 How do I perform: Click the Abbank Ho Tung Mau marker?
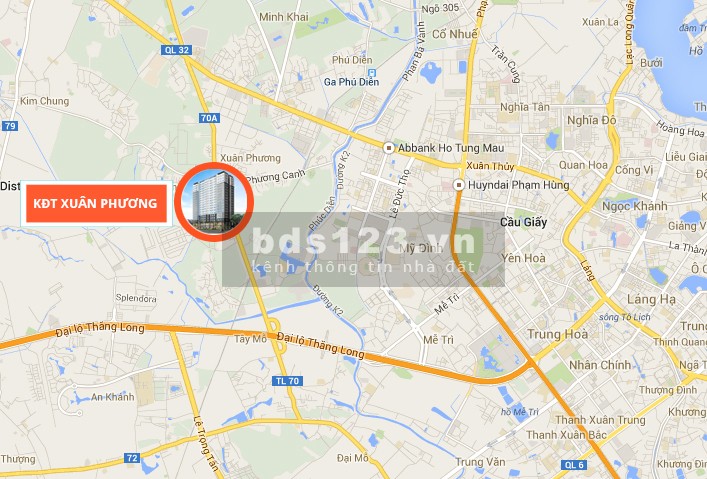click(388, 147)
